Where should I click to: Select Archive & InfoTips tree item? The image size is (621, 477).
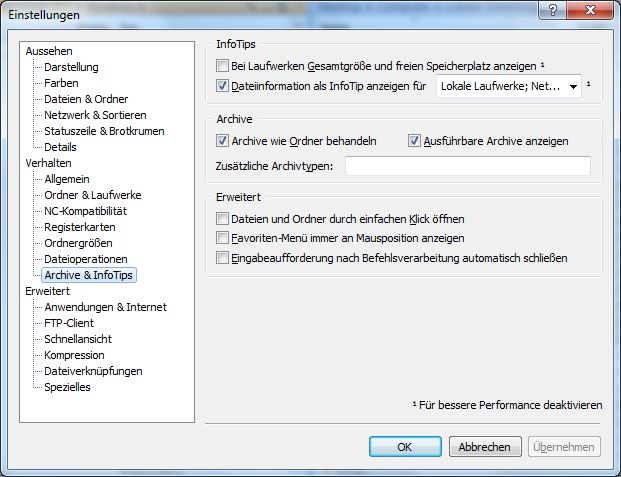89,275
